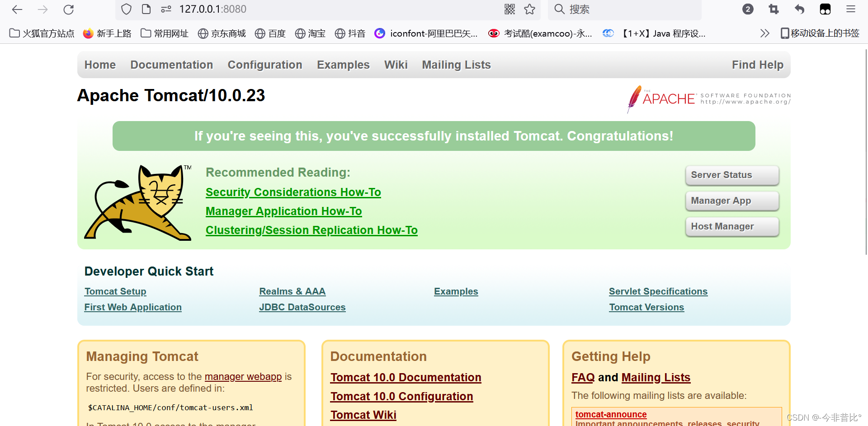Open the Documentation nav item
The height and width of the screenshot is (426, 868).
tap(172, 65)
